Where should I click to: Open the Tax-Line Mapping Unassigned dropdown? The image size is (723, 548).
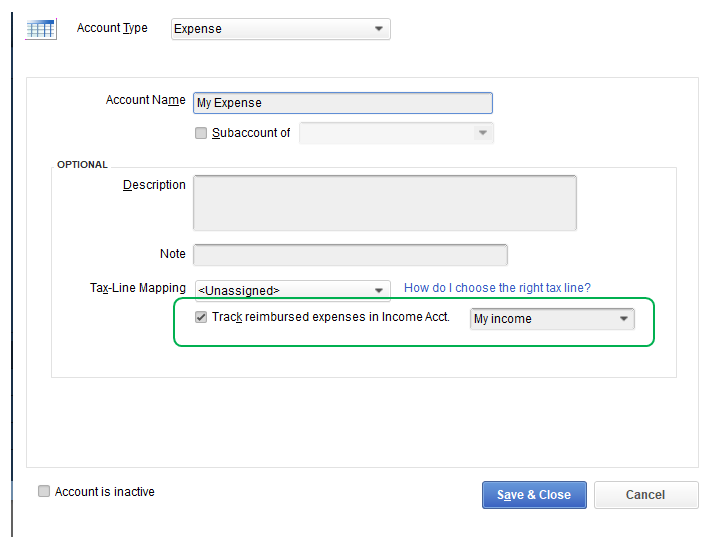tap(292, 290)
